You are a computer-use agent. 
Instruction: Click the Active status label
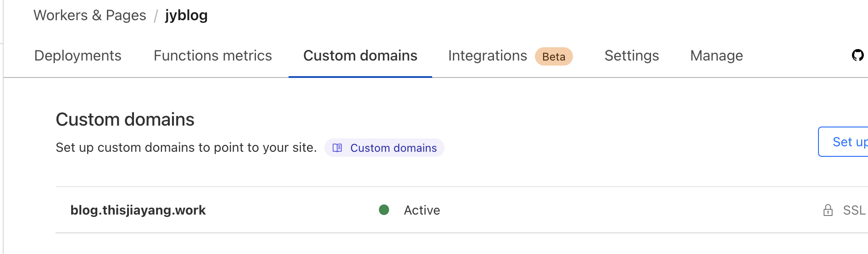pos(422,210)
